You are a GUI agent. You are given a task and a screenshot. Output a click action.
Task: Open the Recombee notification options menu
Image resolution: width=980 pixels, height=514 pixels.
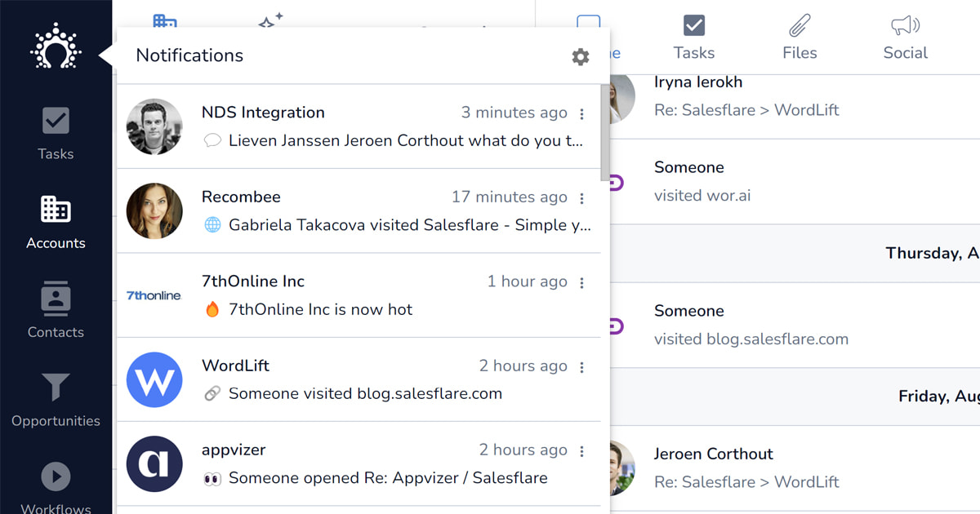(x=582, y=197)
